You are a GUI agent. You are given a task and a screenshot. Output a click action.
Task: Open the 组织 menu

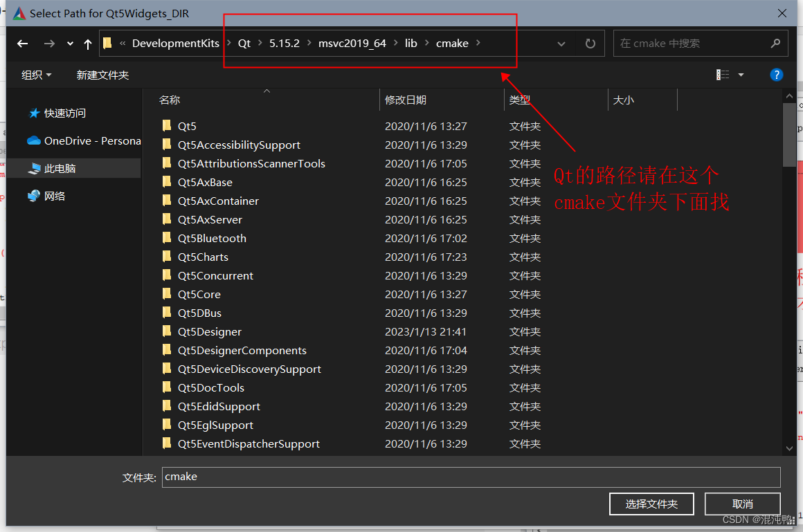[x=37, y=75]
